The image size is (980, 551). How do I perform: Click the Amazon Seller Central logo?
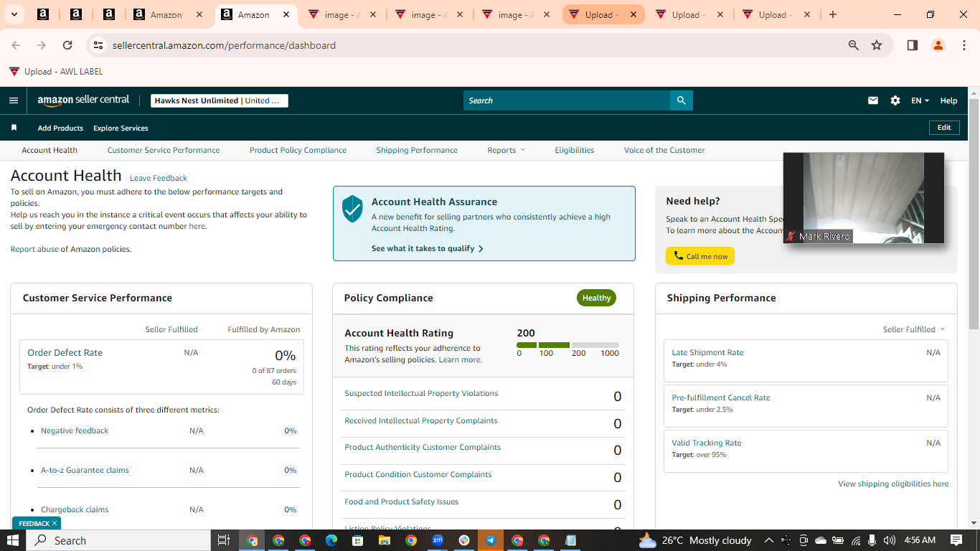coord(83,100)
